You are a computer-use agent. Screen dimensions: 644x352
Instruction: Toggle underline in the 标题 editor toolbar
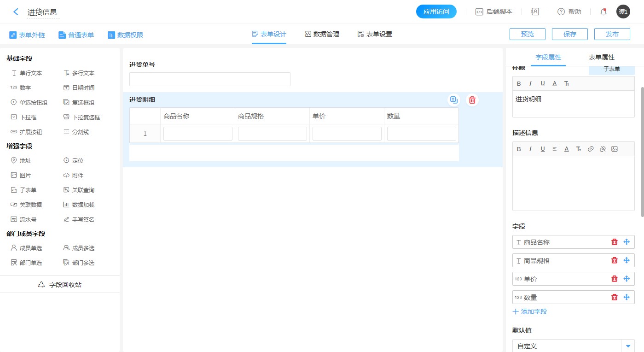[543, 83]
